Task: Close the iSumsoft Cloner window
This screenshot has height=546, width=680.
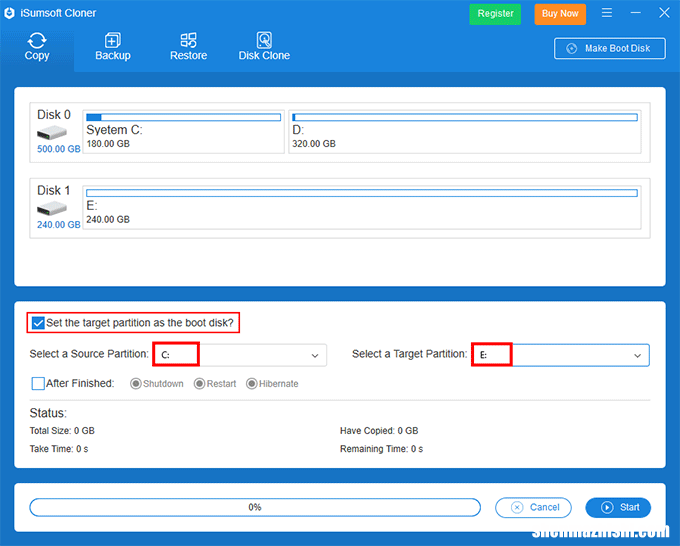Action: point(664,13)
